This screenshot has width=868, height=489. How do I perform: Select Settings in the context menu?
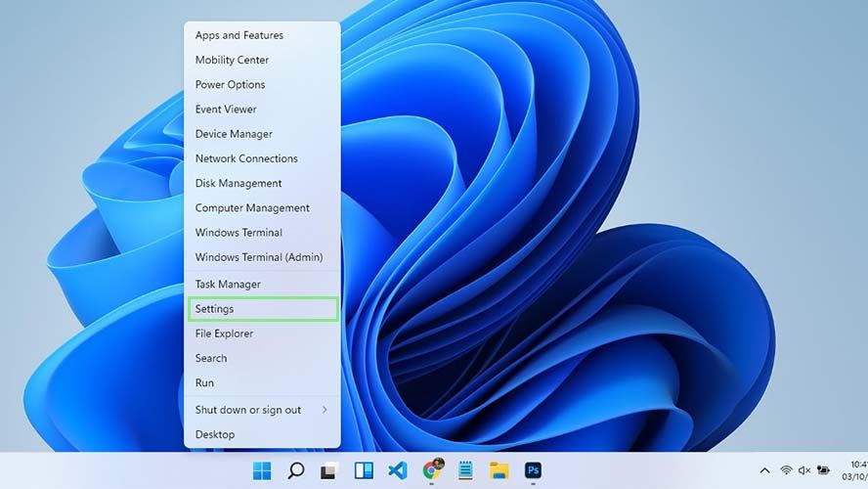[x=262, y=309]
